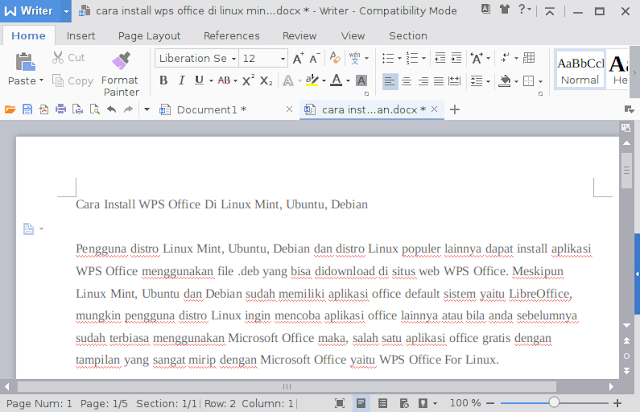Apply yellow text highlight color
The height and width of the screenshot is (412, 640).
(x=312, y=80)
